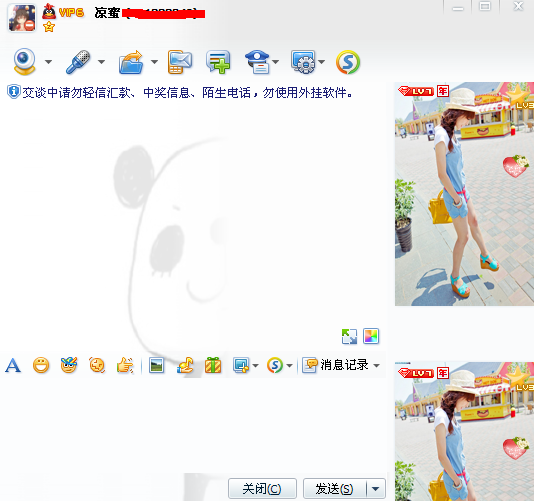This screenshot has width=534, height=501.
Task: Click own QQ show image lower right
Action: click(464, 431)
